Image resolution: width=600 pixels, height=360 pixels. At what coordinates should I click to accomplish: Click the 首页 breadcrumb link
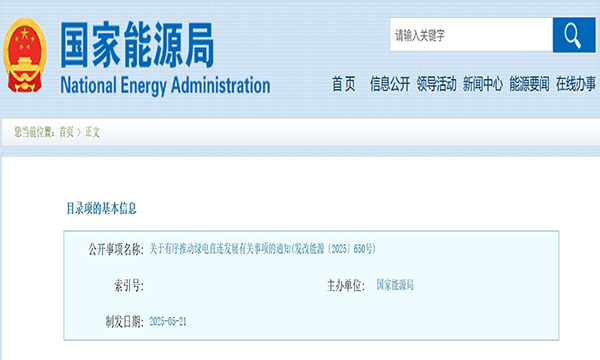click(x=66, y=132)
